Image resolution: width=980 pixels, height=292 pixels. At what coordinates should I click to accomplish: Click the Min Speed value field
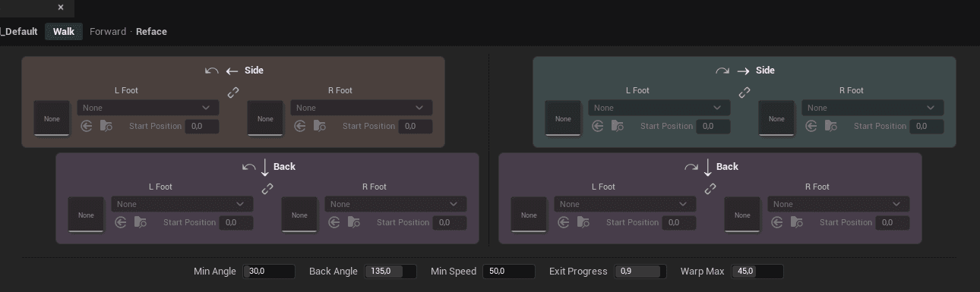[x=509, y=272]
